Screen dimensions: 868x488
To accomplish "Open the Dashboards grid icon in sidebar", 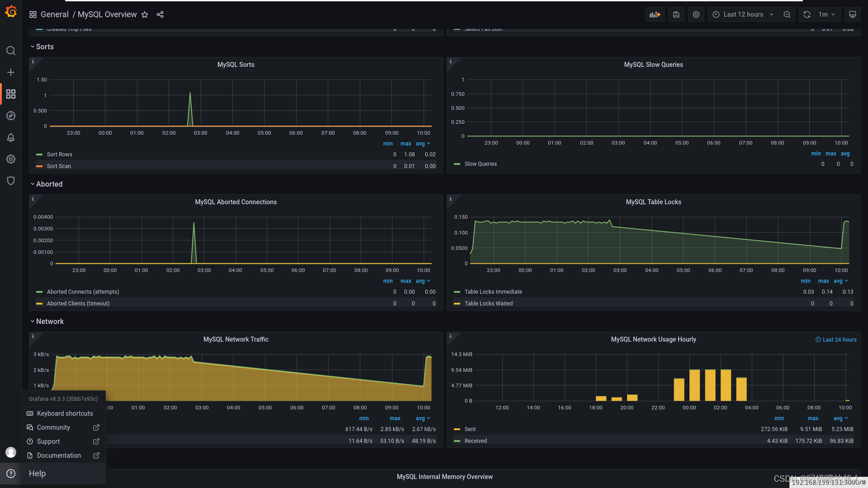I will (11, 94).
